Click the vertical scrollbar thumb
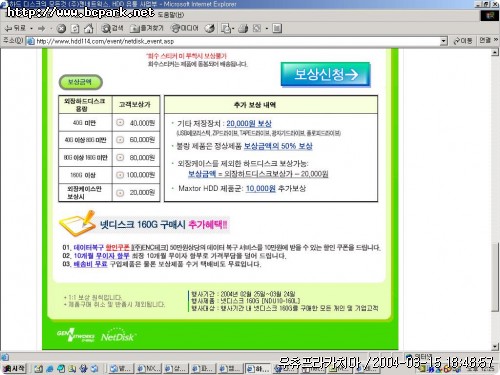 pyautogui.click(x=495, y=277)
